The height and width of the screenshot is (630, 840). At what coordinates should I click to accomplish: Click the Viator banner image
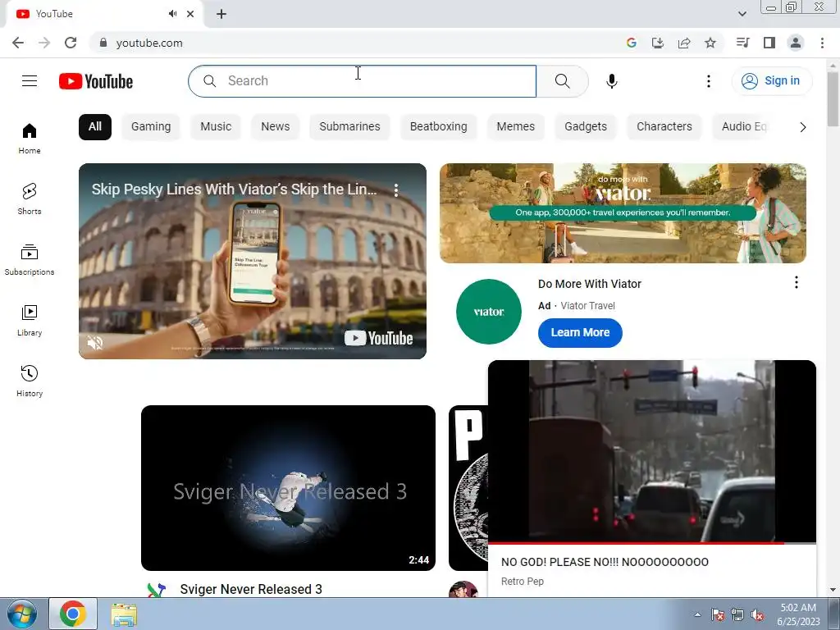623,213
